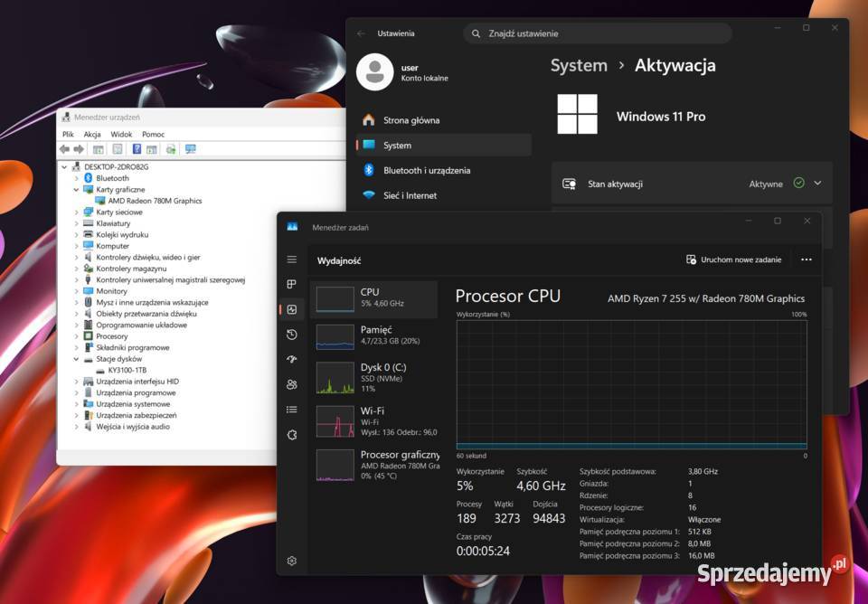The width and height of the screenshot is (868, 604).
Task: Select Wi-Fi performance entry
Action: (374, 421)
